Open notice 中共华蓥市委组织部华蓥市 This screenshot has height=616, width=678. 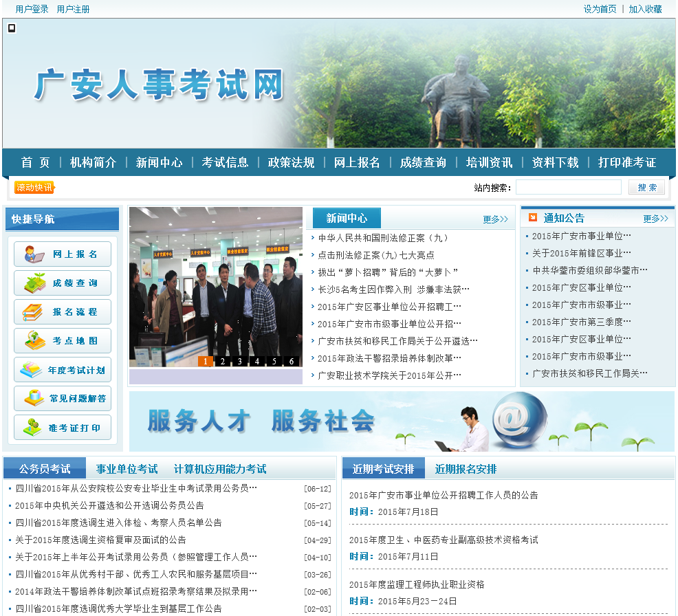pos(590,271)
